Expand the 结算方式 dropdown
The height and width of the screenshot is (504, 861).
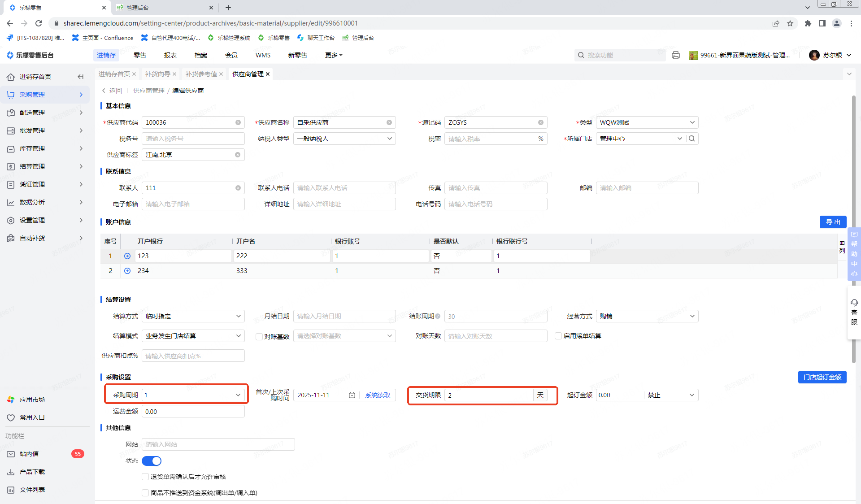click(193, 316)
